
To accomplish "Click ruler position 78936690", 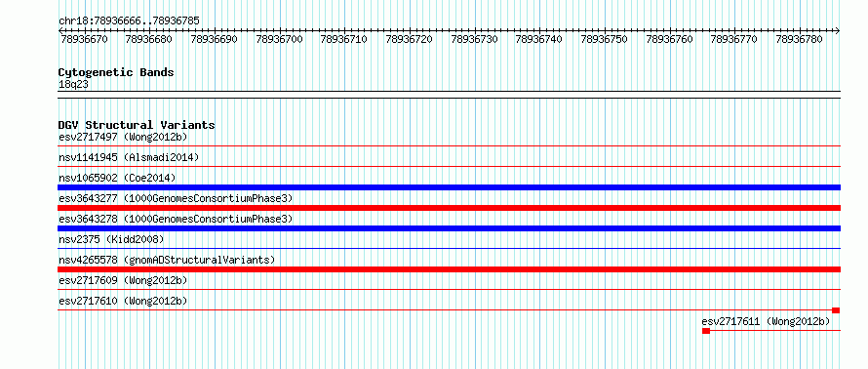I will point(214,39).
